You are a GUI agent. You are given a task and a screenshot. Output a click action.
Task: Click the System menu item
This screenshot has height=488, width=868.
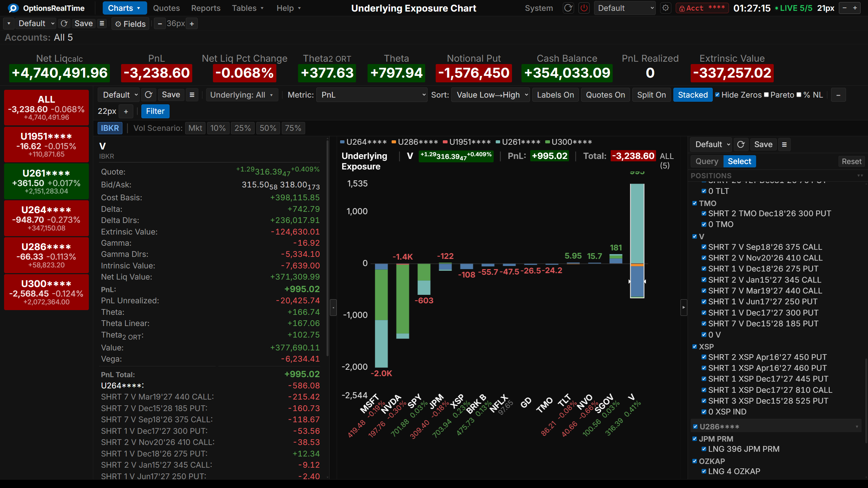tap(539, 8)
